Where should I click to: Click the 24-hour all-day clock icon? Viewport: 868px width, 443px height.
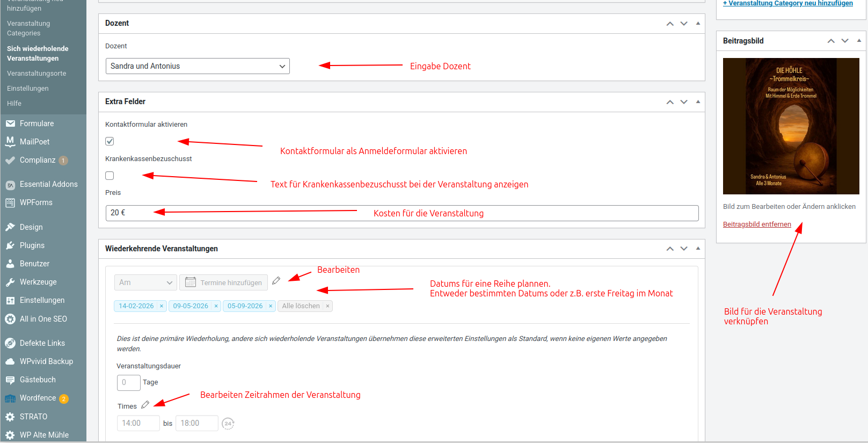pos(228,424)
